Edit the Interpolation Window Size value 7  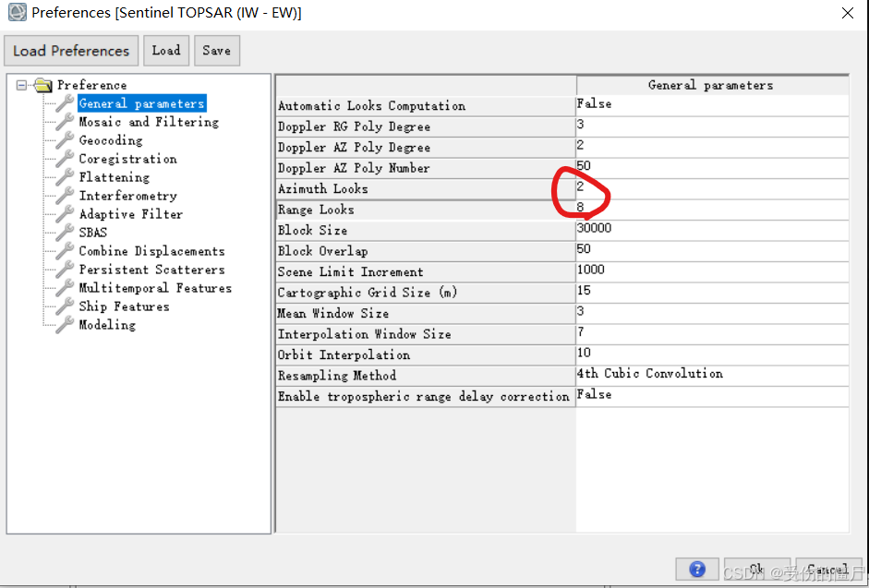712,333
